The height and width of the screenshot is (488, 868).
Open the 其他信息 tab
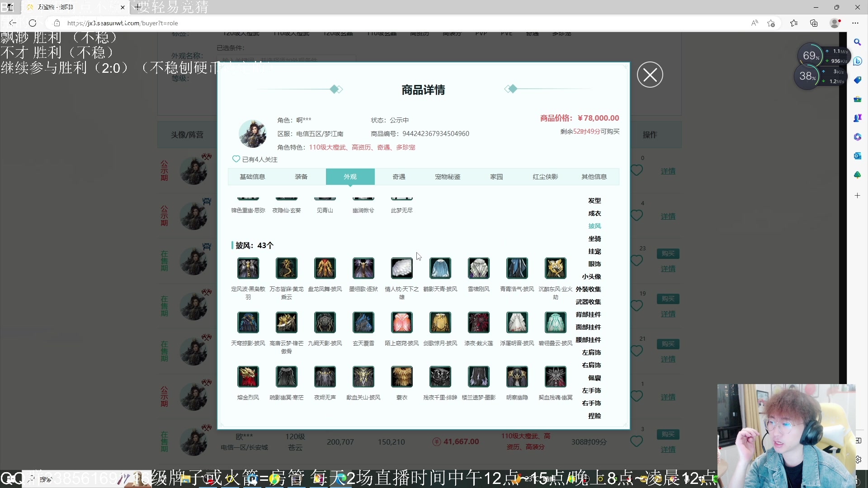click(594, 177)
